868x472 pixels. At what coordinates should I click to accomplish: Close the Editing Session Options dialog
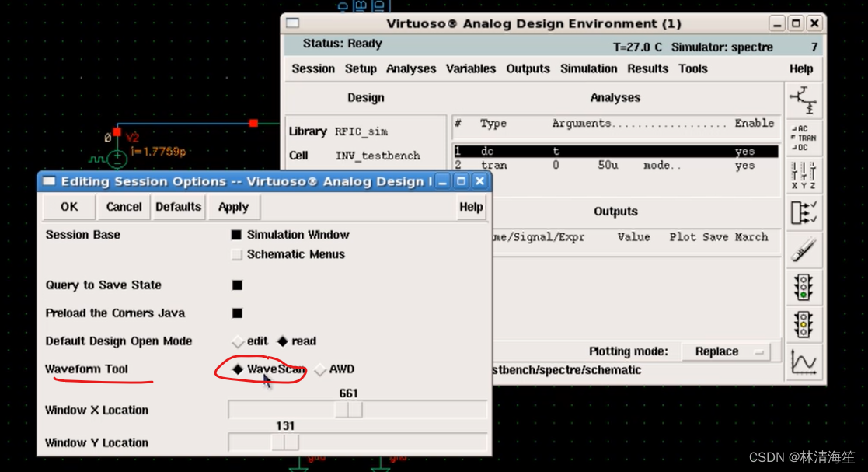click(x=480, y=181)
